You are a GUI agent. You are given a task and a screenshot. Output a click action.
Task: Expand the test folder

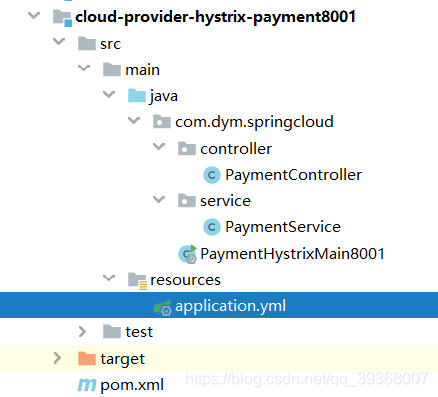pos(82,331)
